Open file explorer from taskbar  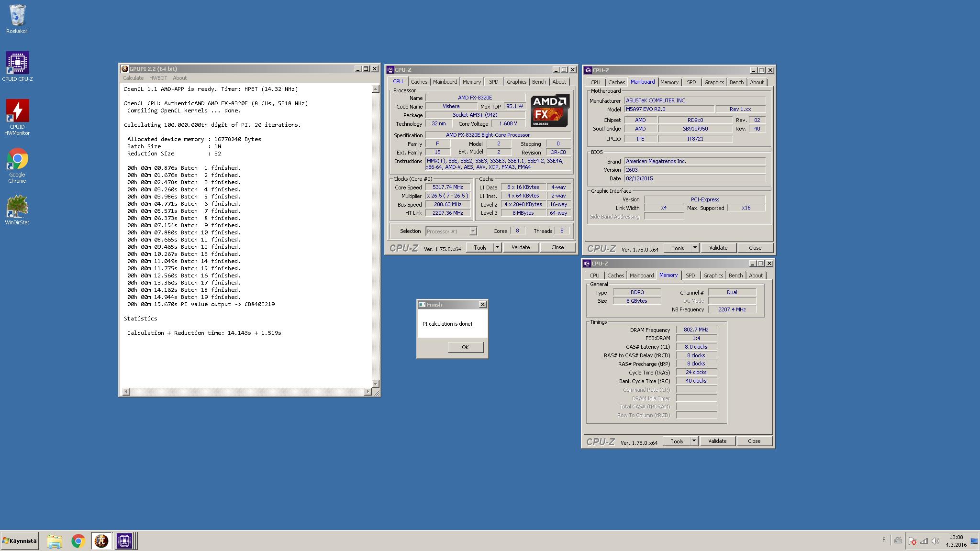click(55, 541)
